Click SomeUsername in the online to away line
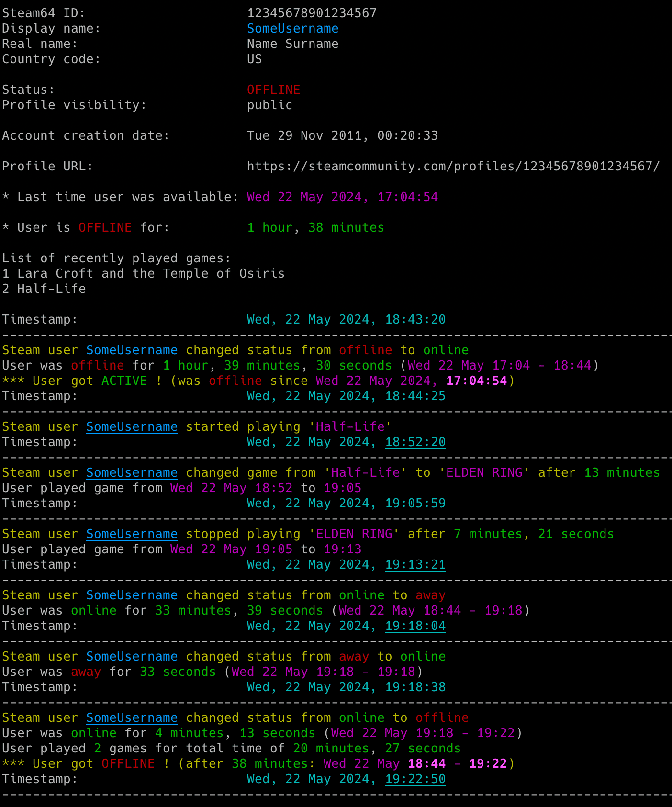The height and width of the screenshot is (807, 672). click(x=132, y=595)
